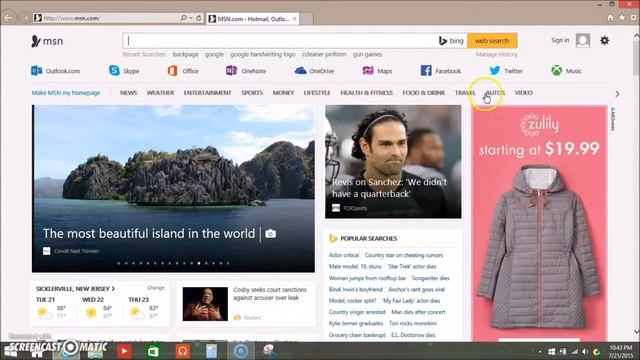Open FOOD & DRINK menu item
This screenshot has height=360, width=640.
click(x=424, y=93)
